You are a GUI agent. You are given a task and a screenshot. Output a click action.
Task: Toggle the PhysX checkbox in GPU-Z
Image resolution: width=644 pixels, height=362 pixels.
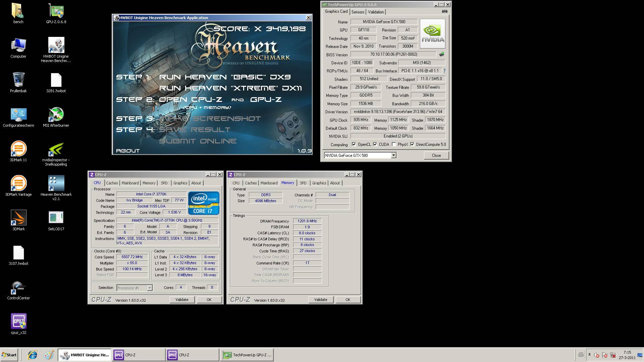point(394,144)
